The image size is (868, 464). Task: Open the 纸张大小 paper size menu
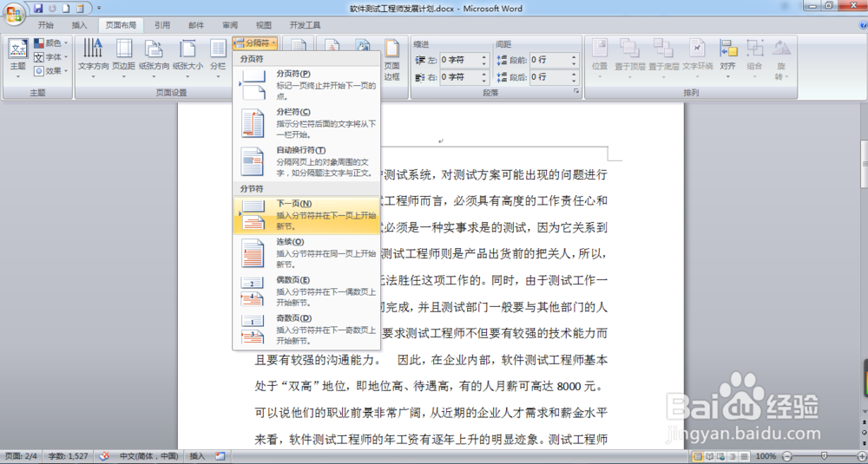[x=187, y=58]
